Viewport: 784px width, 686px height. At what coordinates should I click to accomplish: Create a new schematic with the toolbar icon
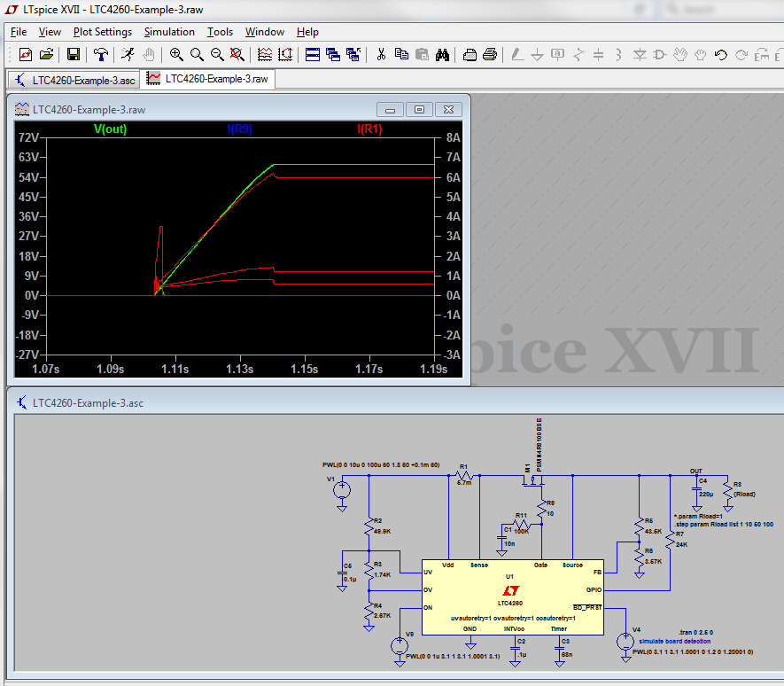click(25, 54)
